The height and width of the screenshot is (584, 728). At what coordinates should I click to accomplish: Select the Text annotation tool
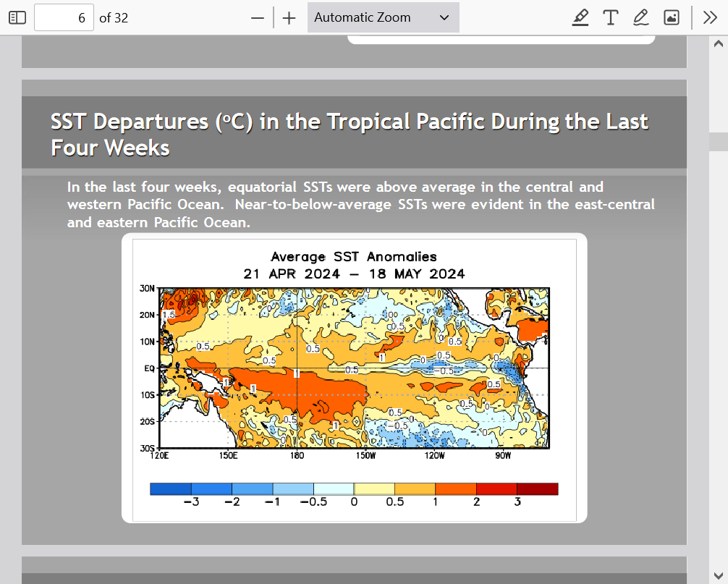(610, 17)
